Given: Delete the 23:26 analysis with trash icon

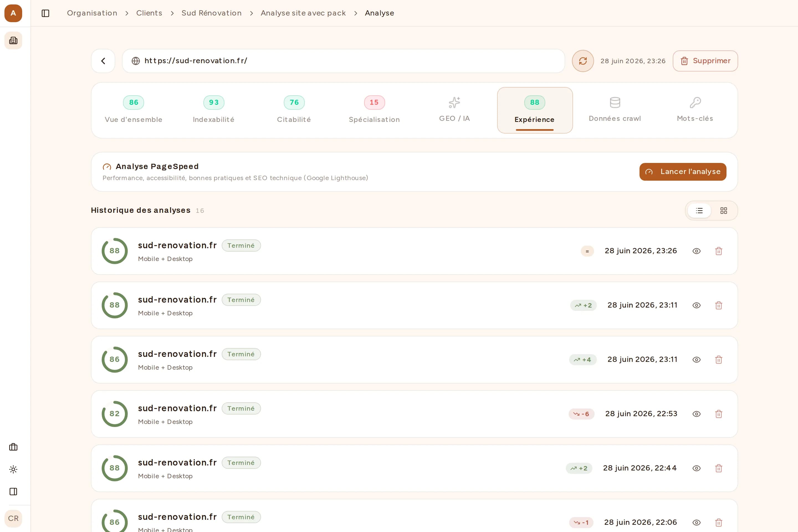Looking at the screenshot, I should [x=718, y=251].
